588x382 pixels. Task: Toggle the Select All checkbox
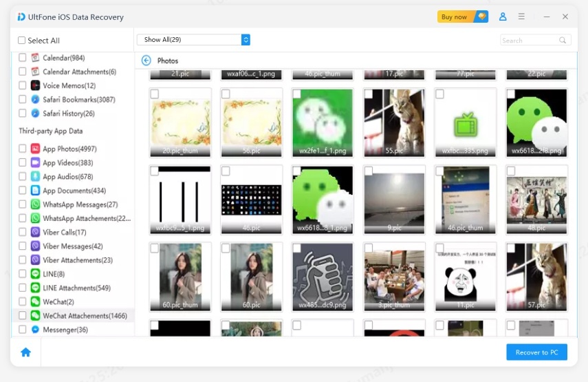click(22, 41)
